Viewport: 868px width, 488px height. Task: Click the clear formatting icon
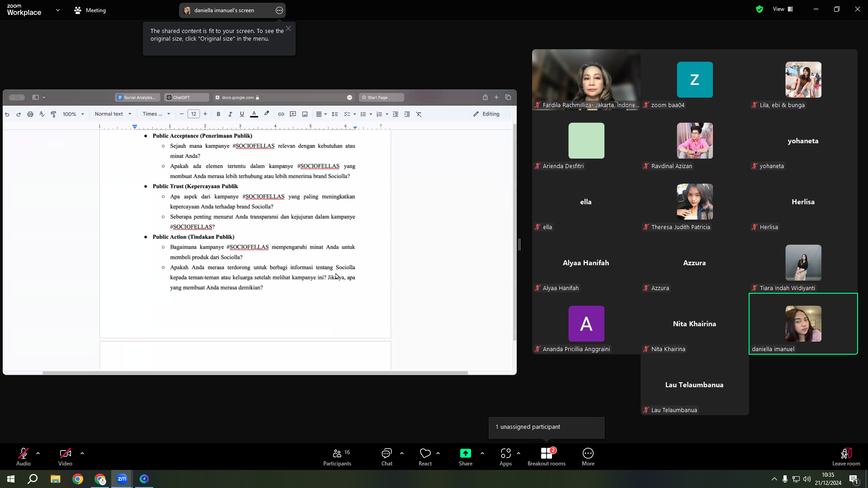coord(419,114)
